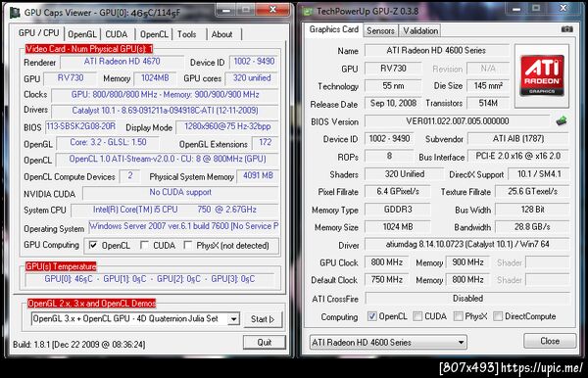Viewport: 588px width, 378px height.
Task: Switch to the OpenGL tab
Action: pos(82,34)
